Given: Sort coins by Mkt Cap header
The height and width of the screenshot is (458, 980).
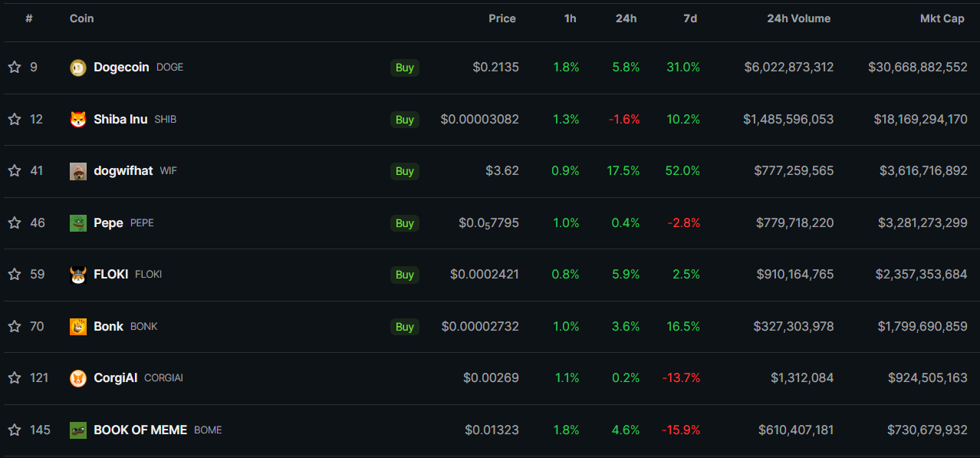Looking at the screenshot, I should (942, 18).
